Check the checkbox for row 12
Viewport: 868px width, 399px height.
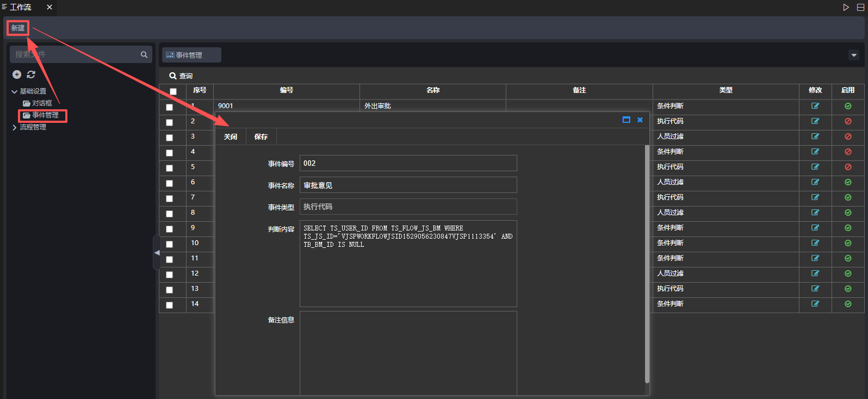pyautogui.click(x=169, y=275)
